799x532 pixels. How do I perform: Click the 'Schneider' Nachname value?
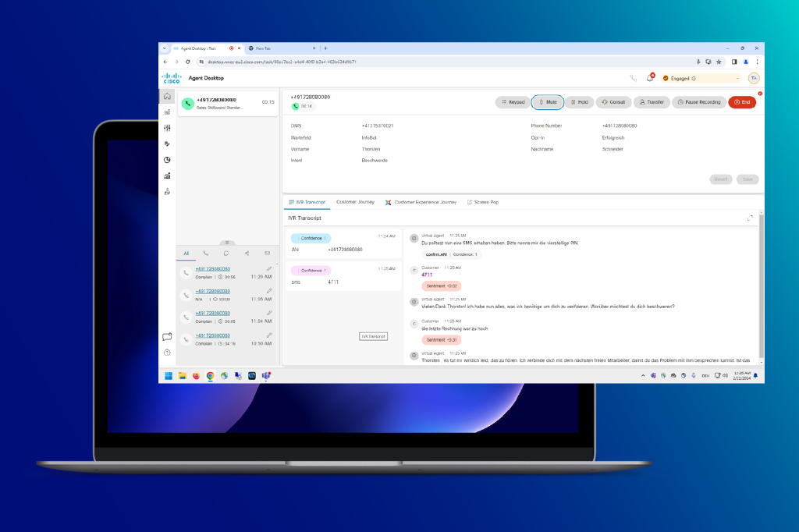click(613, 149)
